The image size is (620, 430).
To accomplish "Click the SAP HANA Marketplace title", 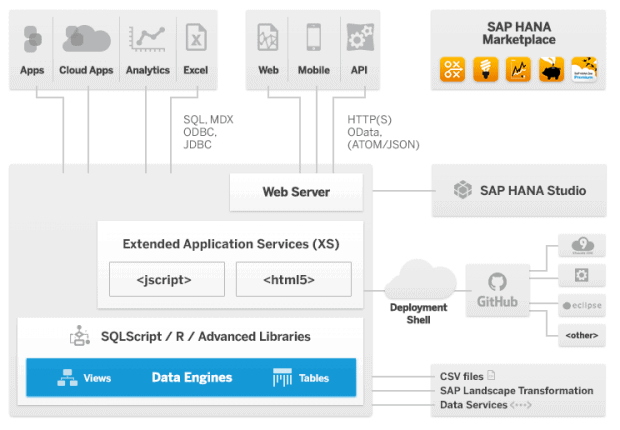I will point(519,33).
